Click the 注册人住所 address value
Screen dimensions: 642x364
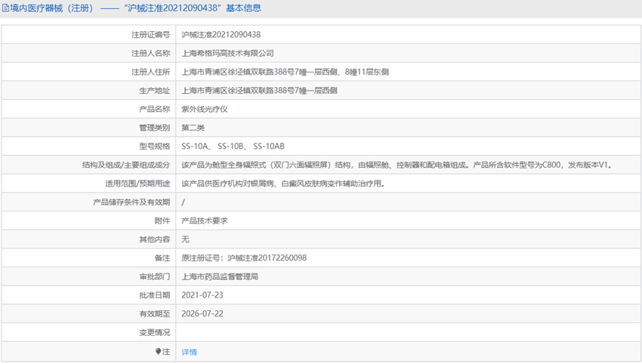(285, 72)
